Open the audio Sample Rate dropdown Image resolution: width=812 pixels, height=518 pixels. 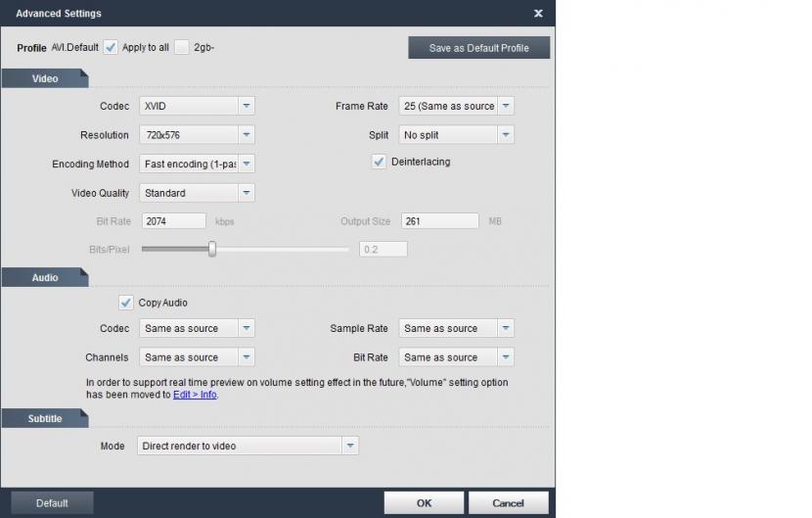(456, 328)
